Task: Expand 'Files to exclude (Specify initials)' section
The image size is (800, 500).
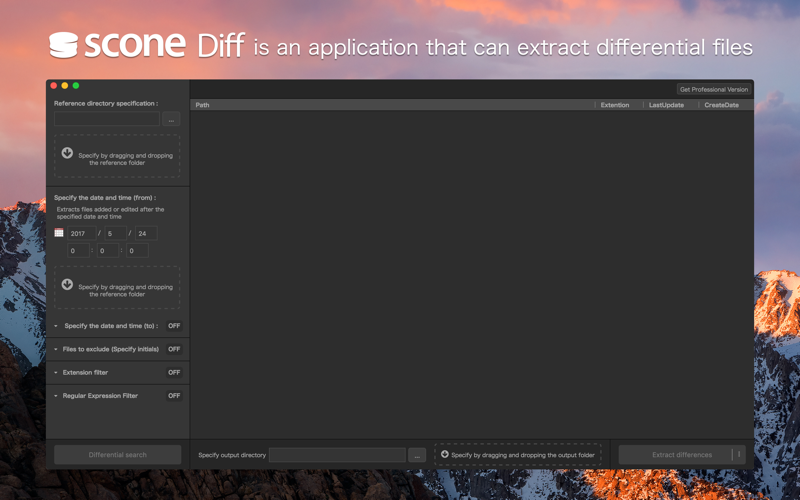Action: (x=56, y=349)
